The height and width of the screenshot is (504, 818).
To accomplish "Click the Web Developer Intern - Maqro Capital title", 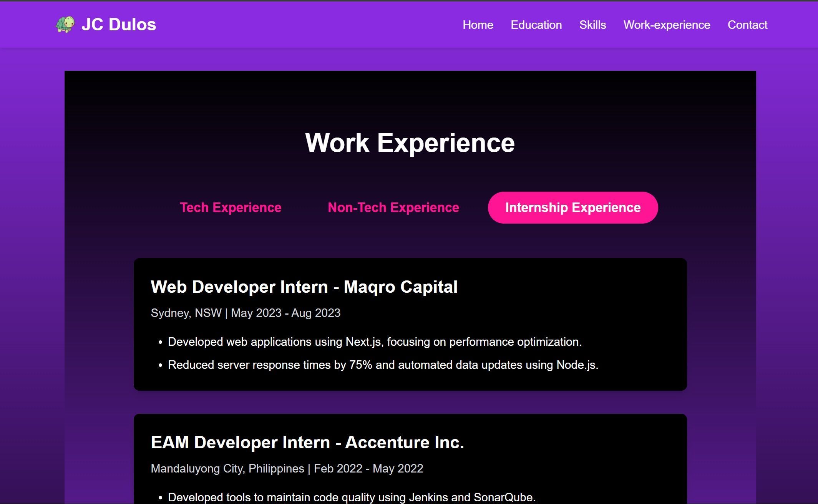I will coord(304,287).
